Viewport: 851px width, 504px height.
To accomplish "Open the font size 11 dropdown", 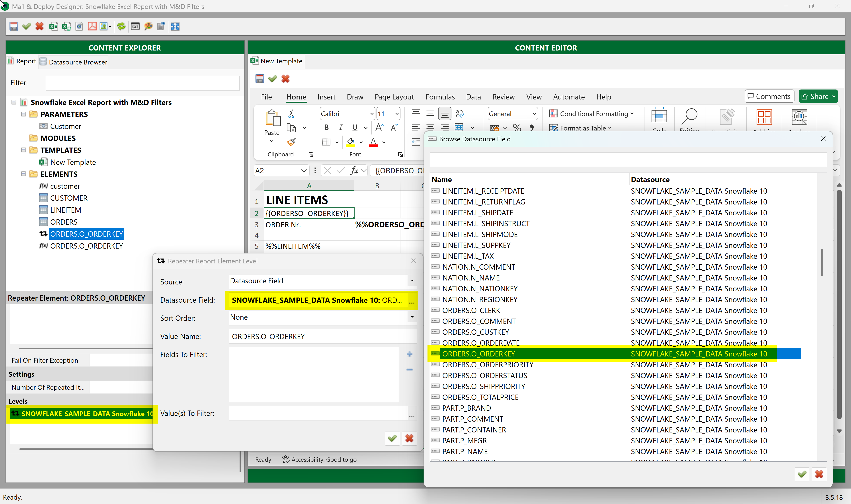I will coord(397,114).
